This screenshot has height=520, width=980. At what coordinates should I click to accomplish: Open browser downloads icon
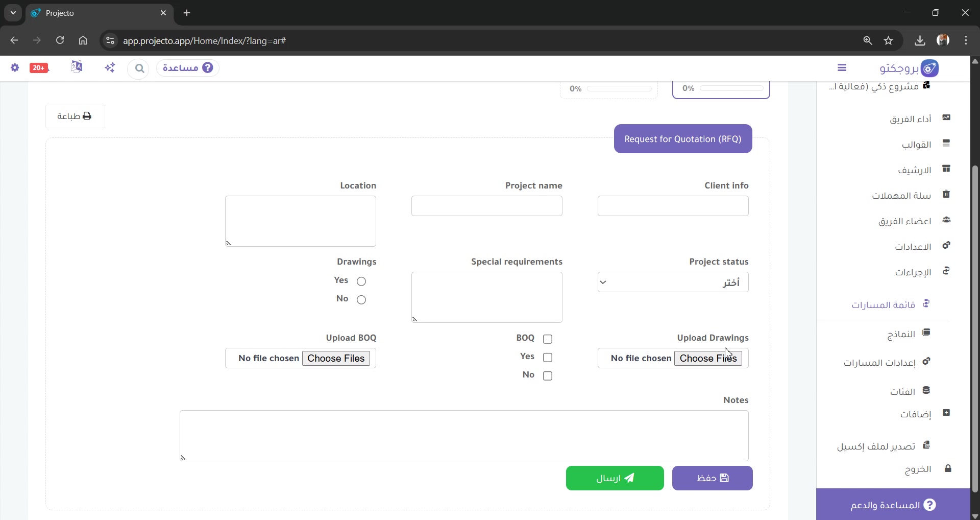[x=920, y=40]
